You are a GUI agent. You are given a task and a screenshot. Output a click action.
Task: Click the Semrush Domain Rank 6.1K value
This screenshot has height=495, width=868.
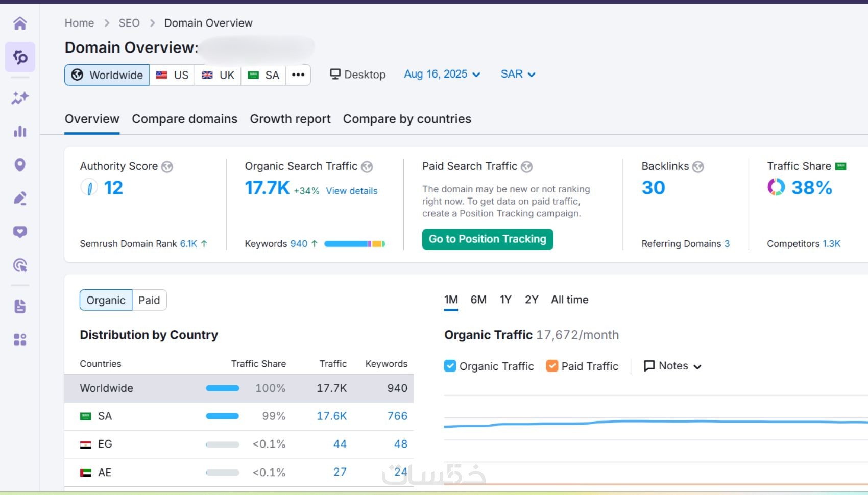click(x=188, y=244)
